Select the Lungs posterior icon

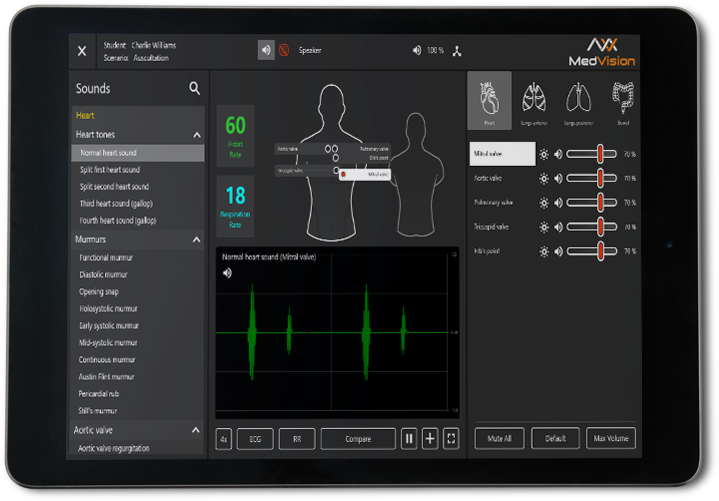pos(577,100)
